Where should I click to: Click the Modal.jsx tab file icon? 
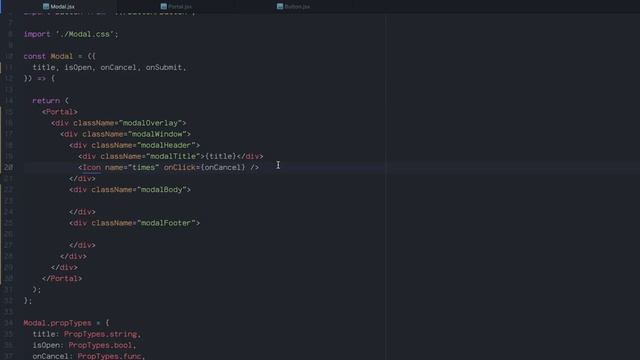(46, 7)
